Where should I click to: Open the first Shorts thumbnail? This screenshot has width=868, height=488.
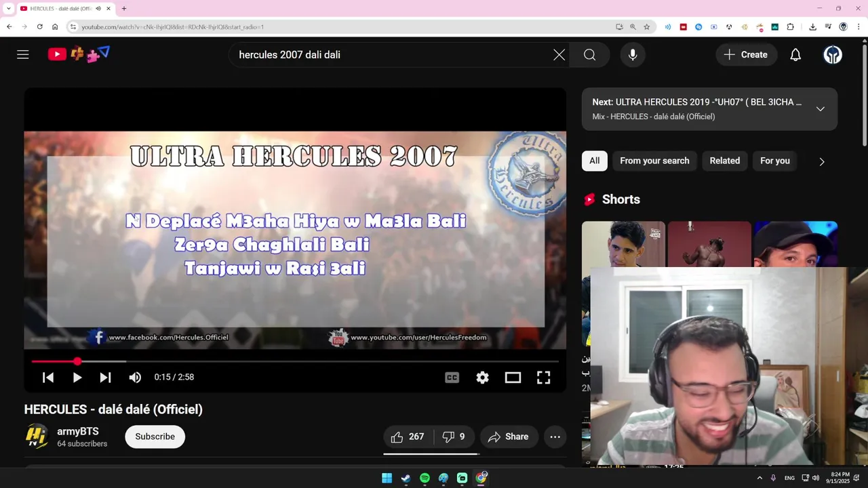623,244
